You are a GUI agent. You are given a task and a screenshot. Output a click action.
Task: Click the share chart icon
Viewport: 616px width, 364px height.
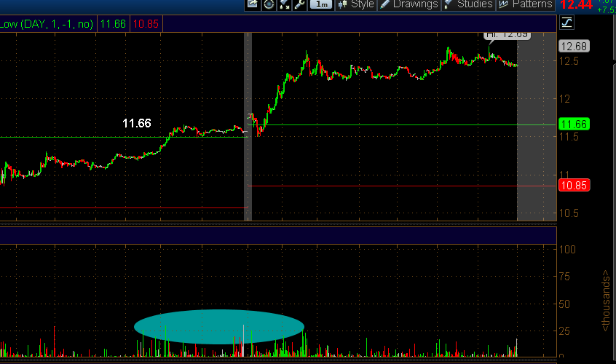tap(253, 4)
